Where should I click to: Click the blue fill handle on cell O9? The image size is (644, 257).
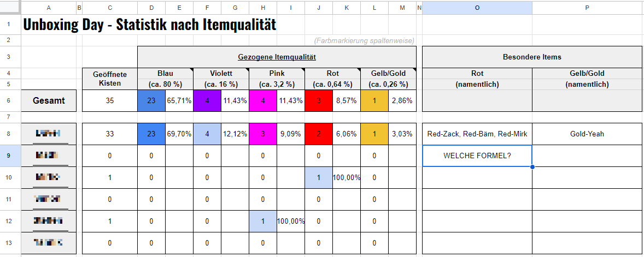tap(532, 167)
